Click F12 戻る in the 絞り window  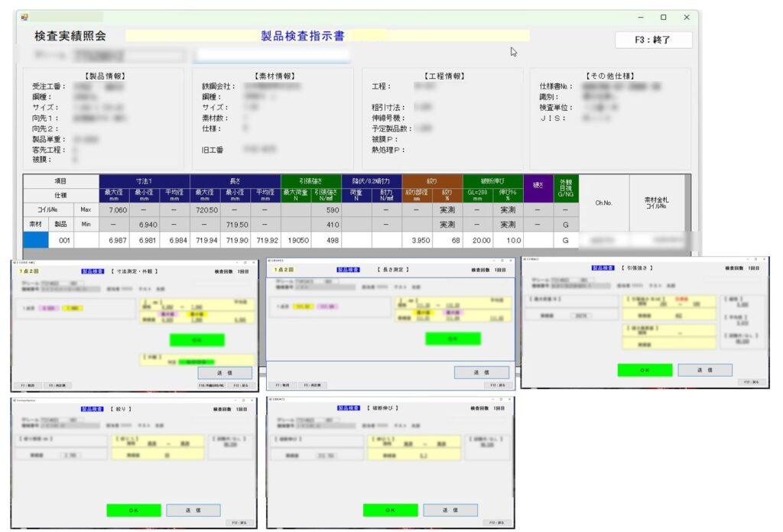tap(241, 523)
